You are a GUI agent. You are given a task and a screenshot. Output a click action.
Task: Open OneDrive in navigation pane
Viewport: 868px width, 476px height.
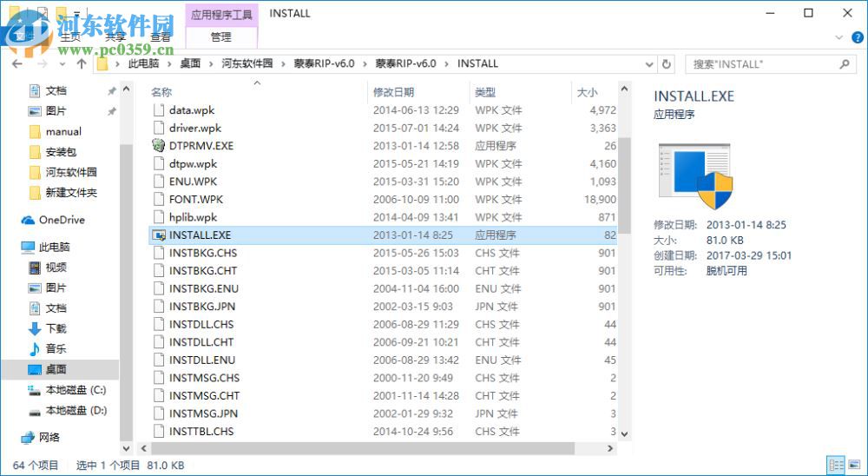point(54,220)
